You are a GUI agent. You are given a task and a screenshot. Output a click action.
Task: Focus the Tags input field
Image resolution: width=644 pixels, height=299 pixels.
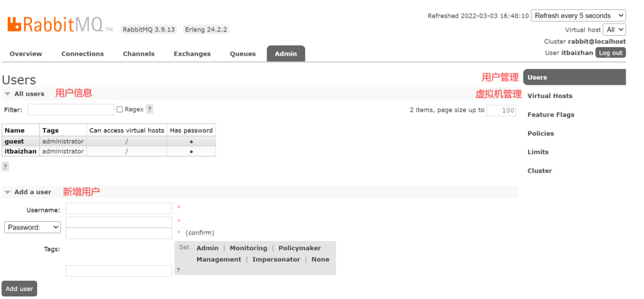tap(119, 271)
